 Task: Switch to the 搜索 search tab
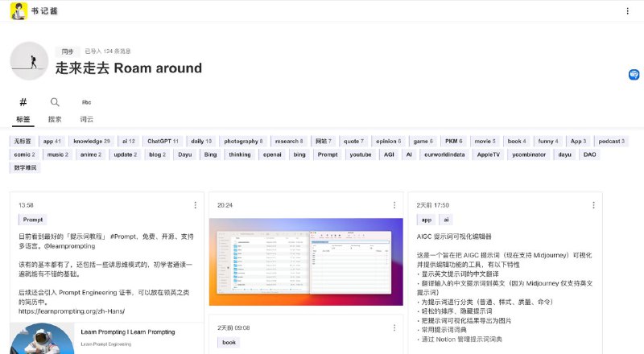[x=55, y=110]
